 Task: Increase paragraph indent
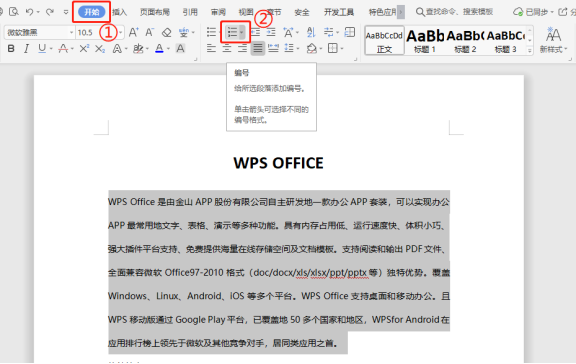271,32
